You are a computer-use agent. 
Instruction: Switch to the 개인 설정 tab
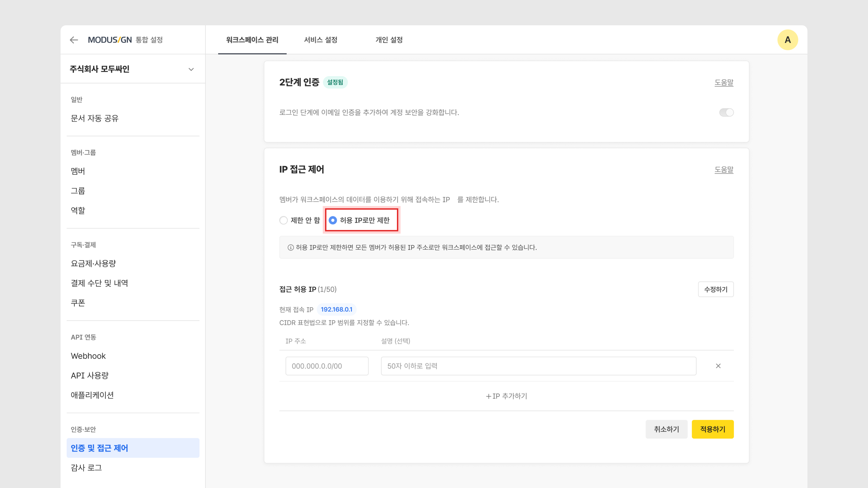click(x=389, y=40)
